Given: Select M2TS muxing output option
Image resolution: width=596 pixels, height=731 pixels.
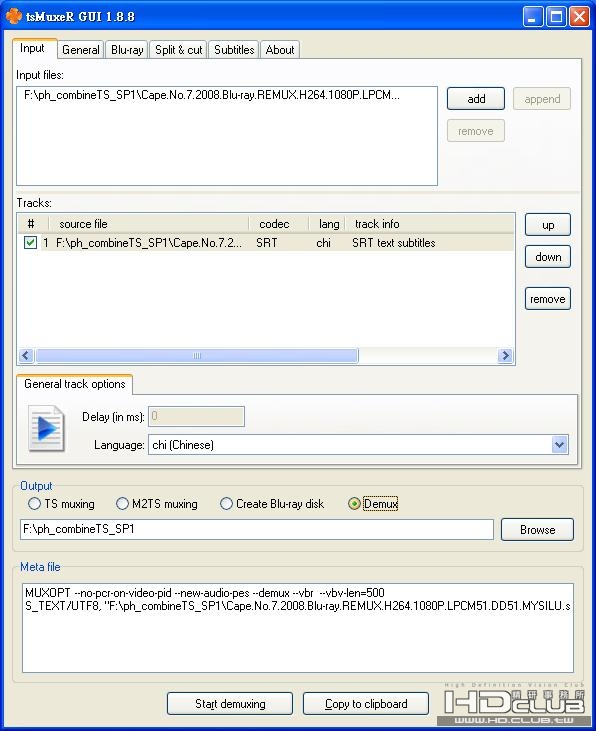Looking at the screenshot, I should (x=157, y=503).
